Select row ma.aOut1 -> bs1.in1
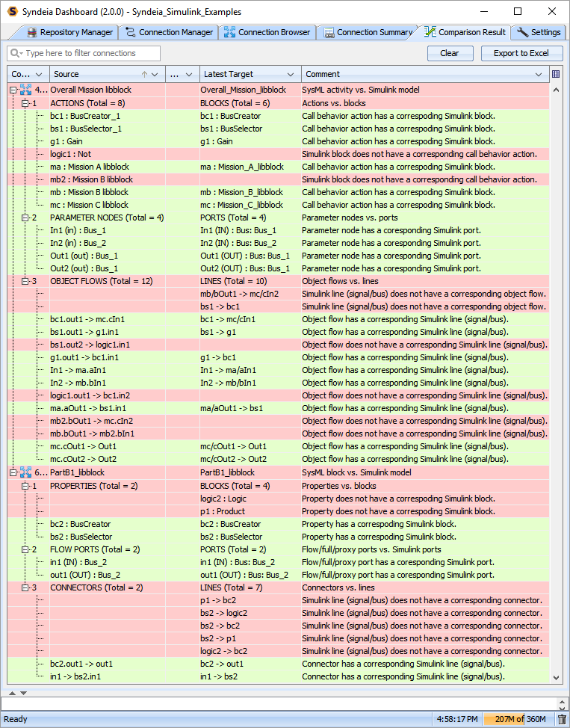The width and height of the screenshot is (570, 728). click(x=278, y=409)
